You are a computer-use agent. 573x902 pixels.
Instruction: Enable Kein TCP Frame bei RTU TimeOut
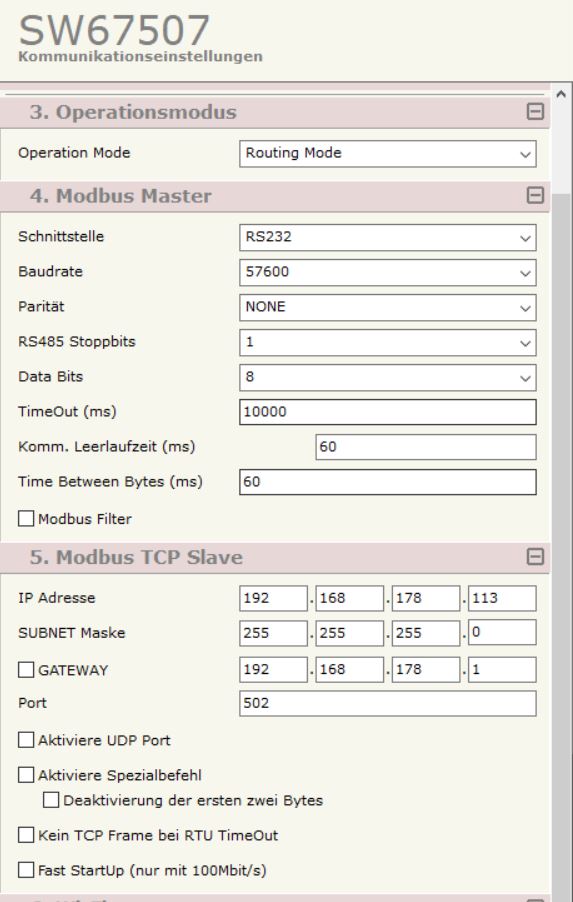click(x=26, y=835)
